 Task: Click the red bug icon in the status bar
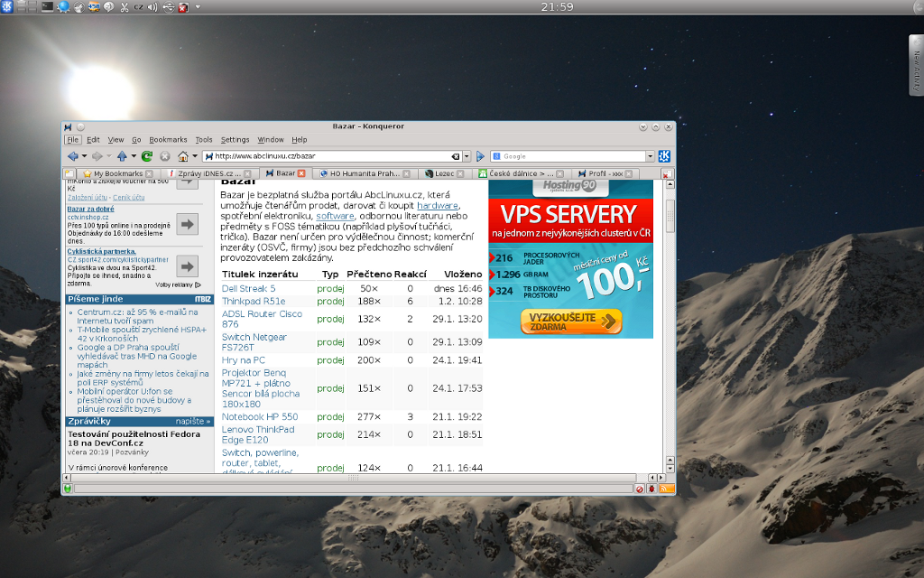click(652, 489)
